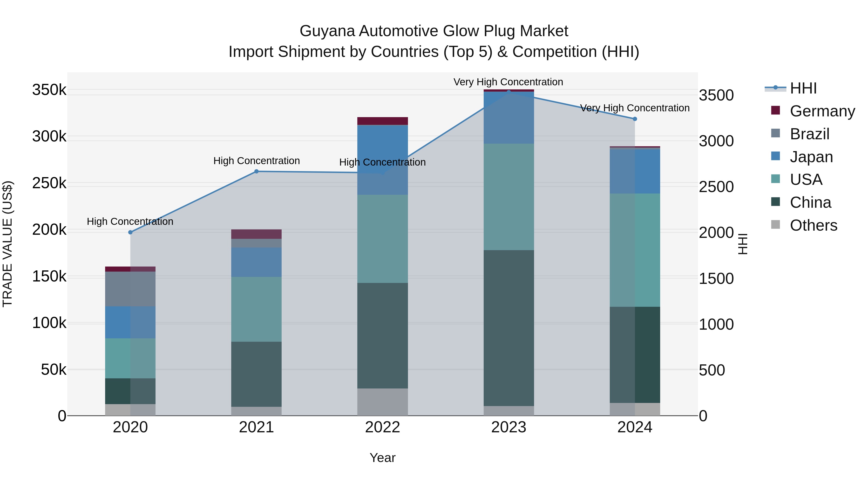868x488 pixels.
Task: Click the 2022 USA bar segment
Action: click(x=382, y=239)
